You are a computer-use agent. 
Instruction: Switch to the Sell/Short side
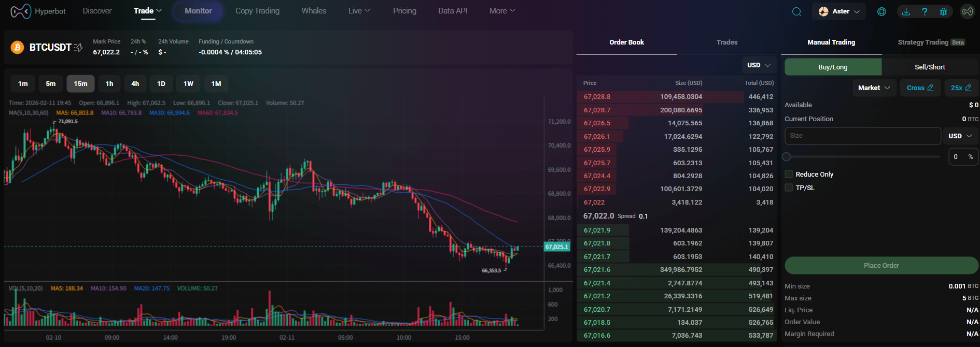[930, 67]
